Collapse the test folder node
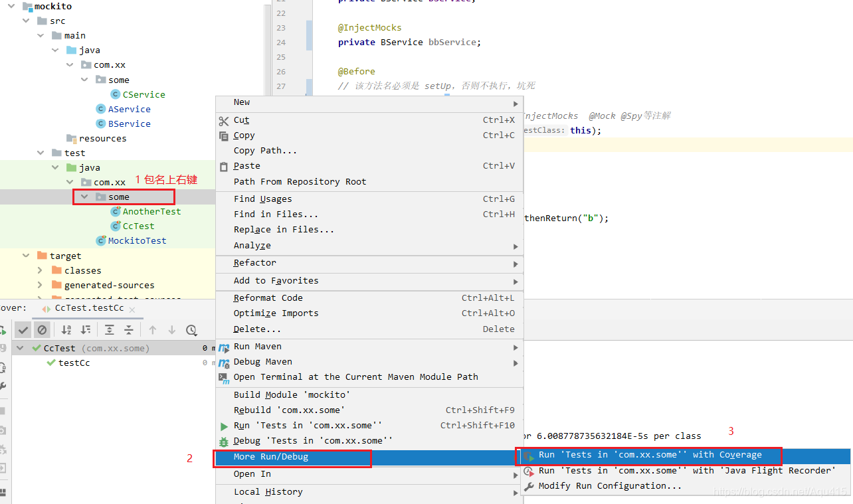 pos(41,153)
